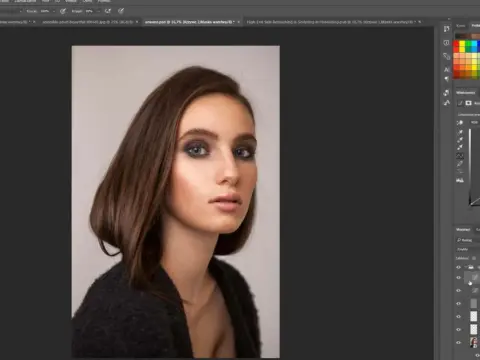Open the blend mode dropdown in Layers
480x360 pixels.
(x=468, y=249)
